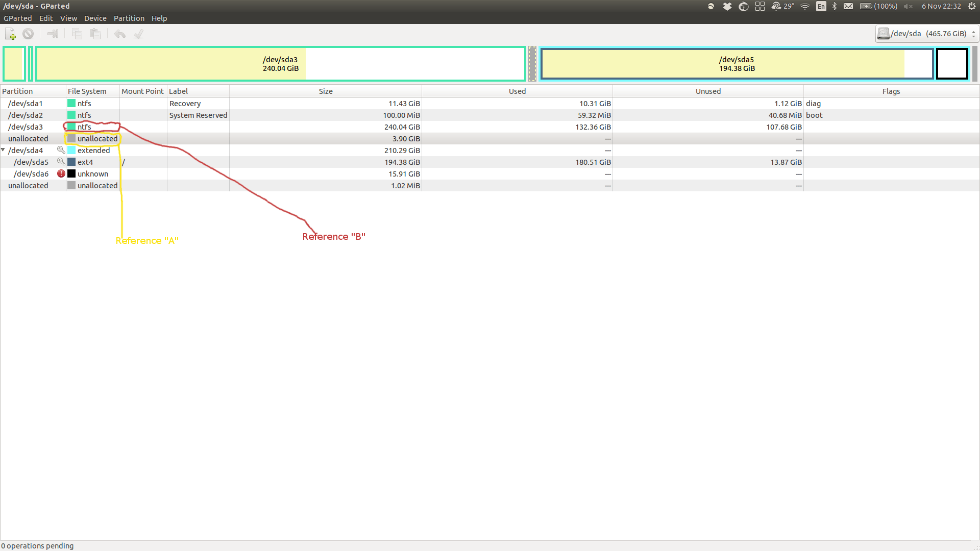The width and height of the screenshot is (980, 551).
Task: Select /dev/sda3 partition entry
Action: [x=26, y=127]
